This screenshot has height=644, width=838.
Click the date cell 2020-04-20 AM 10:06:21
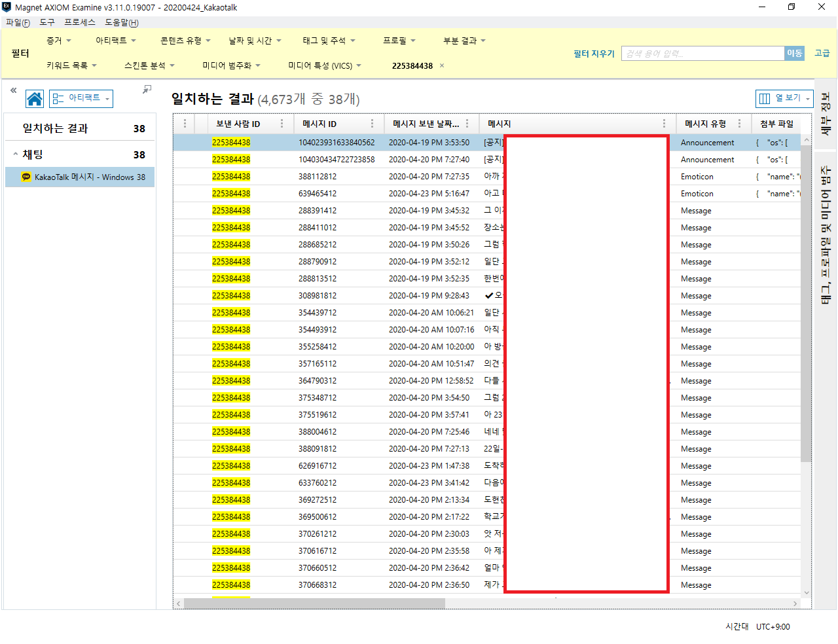(x=431, y=312)
